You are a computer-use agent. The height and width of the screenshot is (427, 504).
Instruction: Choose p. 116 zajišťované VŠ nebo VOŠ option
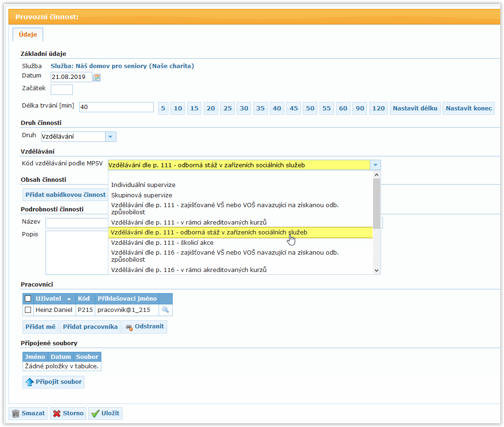[x=240, y=256]
